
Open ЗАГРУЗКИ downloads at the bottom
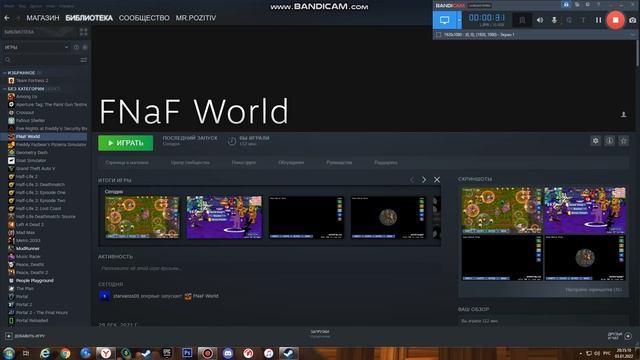pyautogui.click(x=320, y=333)
